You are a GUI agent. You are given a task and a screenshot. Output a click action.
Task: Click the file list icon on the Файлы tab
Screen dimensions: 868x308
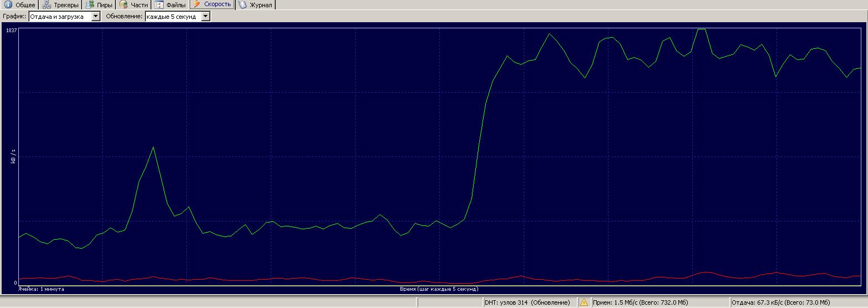pyautogui.click(x=159, y=5)
